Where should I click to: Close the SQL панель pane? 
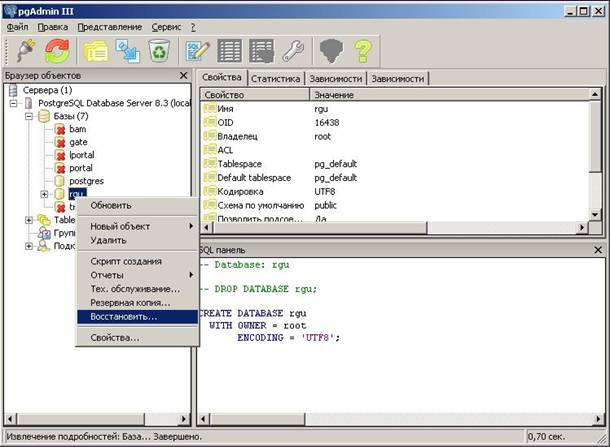(598, 250)
